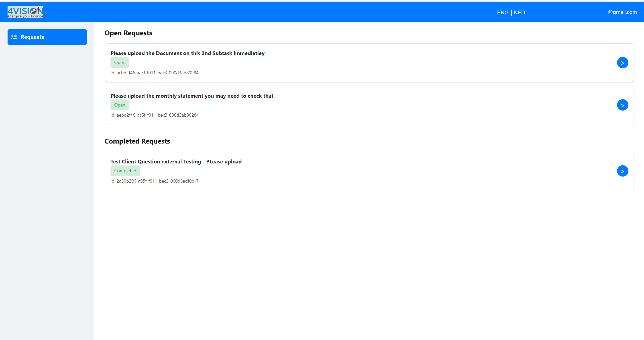Viewport: 644px width, 340px height.
Task: Select the Requests sidebar menu item
Action: (x=47, y=37)
